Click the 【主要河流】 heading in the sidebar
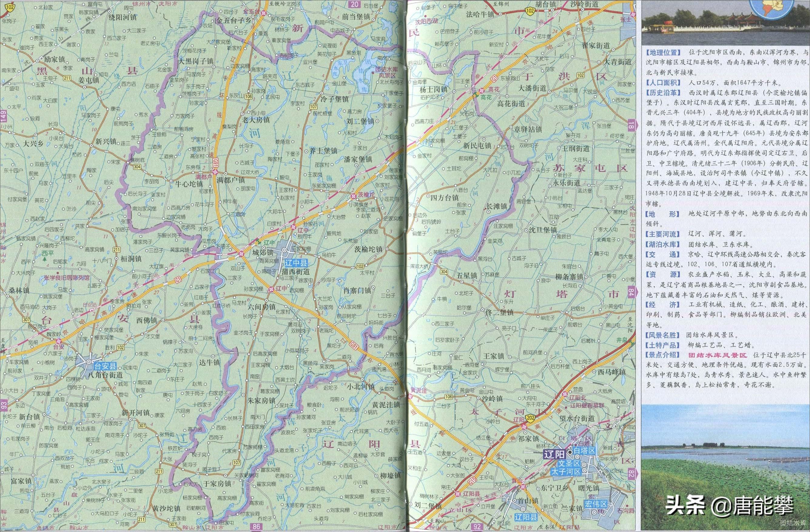810x532 pixels. point(664,234)
